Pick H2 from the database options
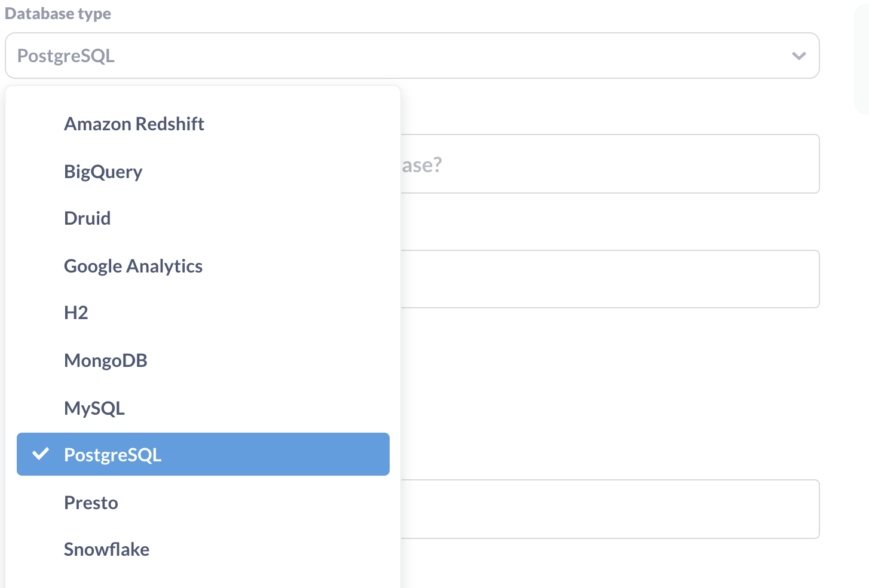869x588 pixels. coord(76,313)
